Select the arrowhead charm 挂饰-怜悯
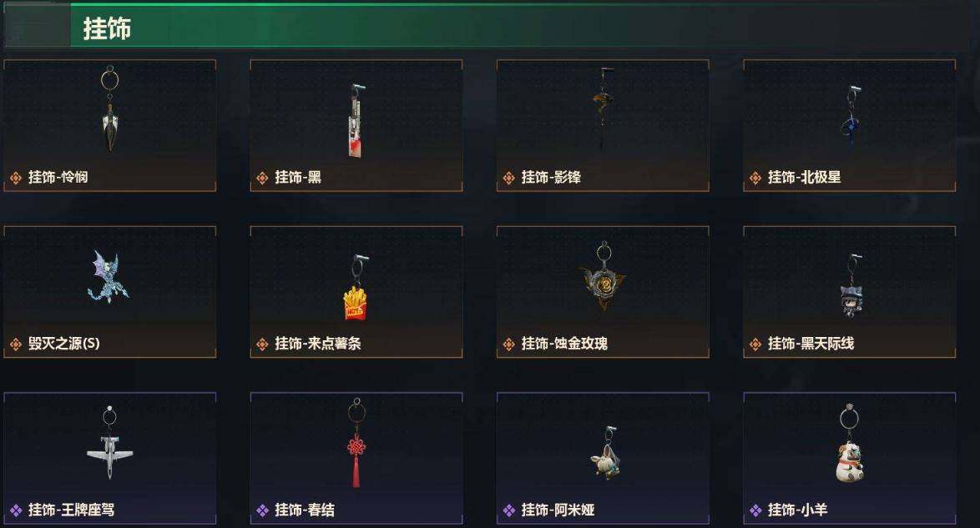 tap(110, 109)
